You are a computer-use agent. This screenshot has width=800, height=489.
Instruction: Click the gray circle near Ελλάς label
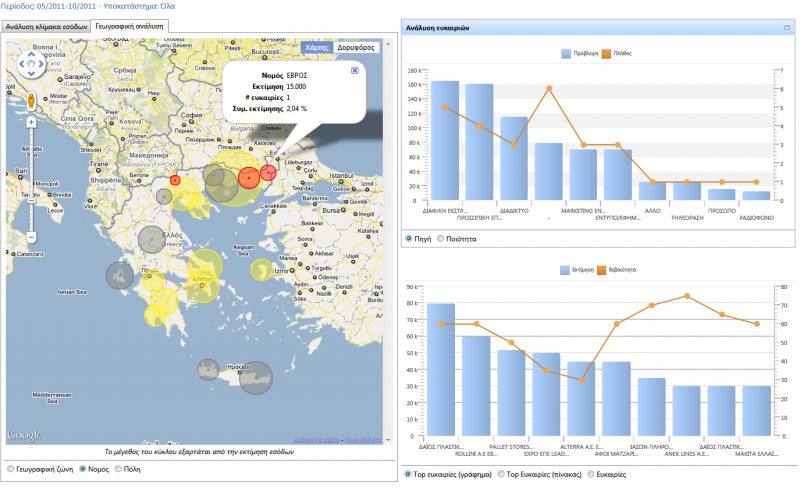click(x=152, y=239)
